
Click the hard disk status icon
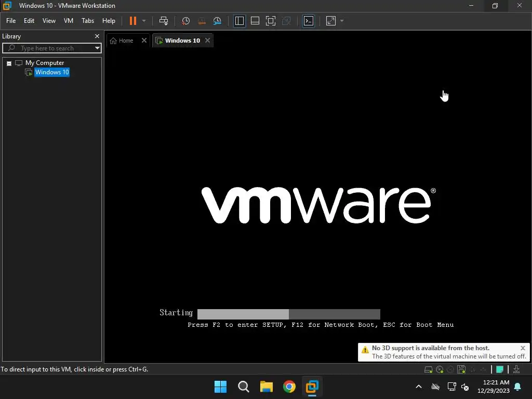(x=428, y=369)
